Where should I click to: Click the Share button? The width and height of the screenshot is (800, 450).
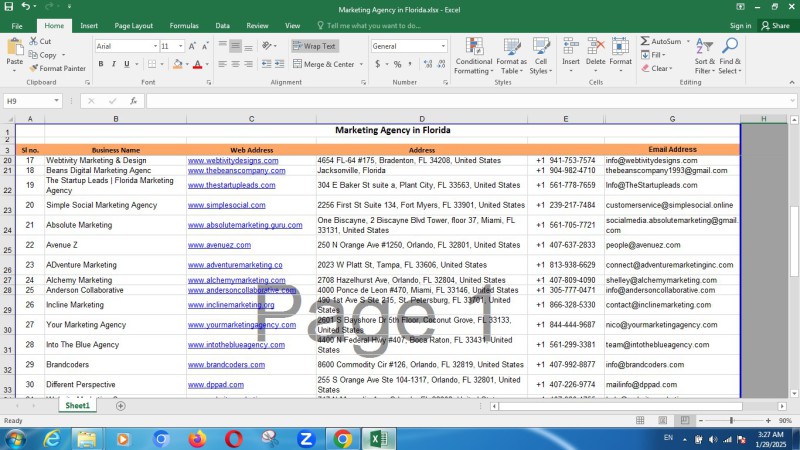775,25
